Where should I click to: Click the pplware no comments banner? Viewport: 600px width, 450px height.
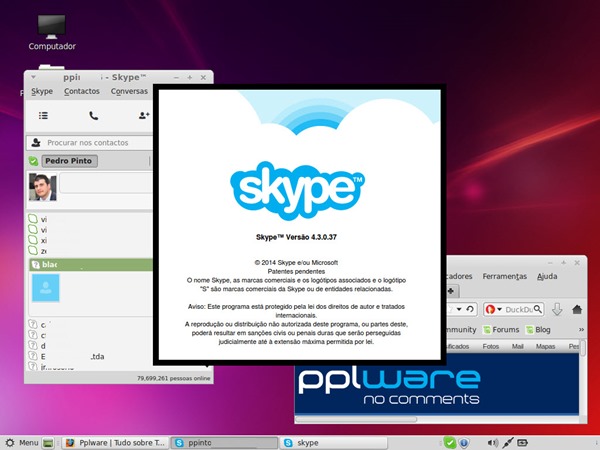coord(437,384)
